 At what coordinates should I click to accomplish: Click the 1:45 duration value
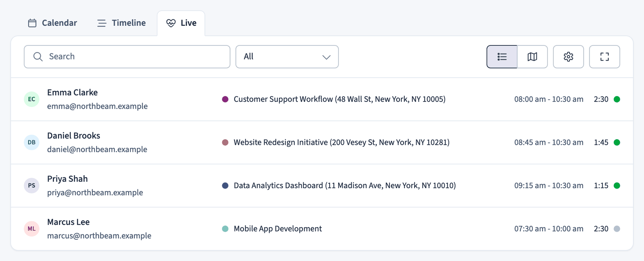click(601, 142)
